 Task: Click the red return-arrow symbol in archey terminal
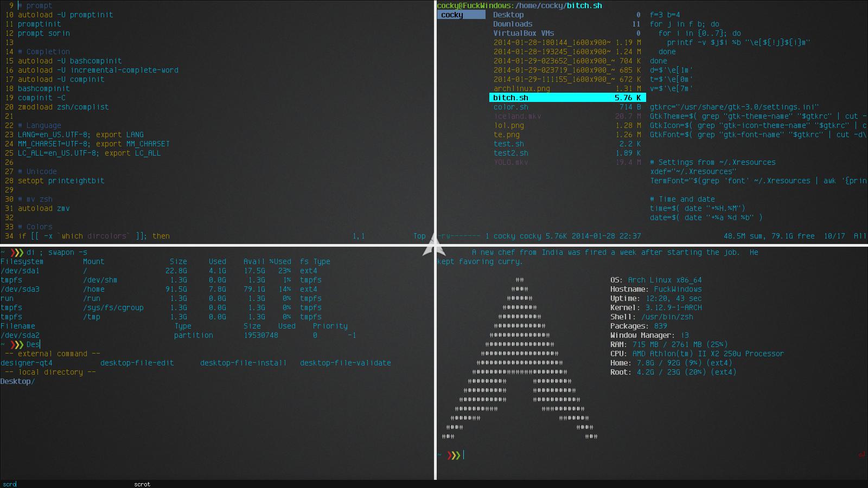pyautogui.click(x=861, y=455)
